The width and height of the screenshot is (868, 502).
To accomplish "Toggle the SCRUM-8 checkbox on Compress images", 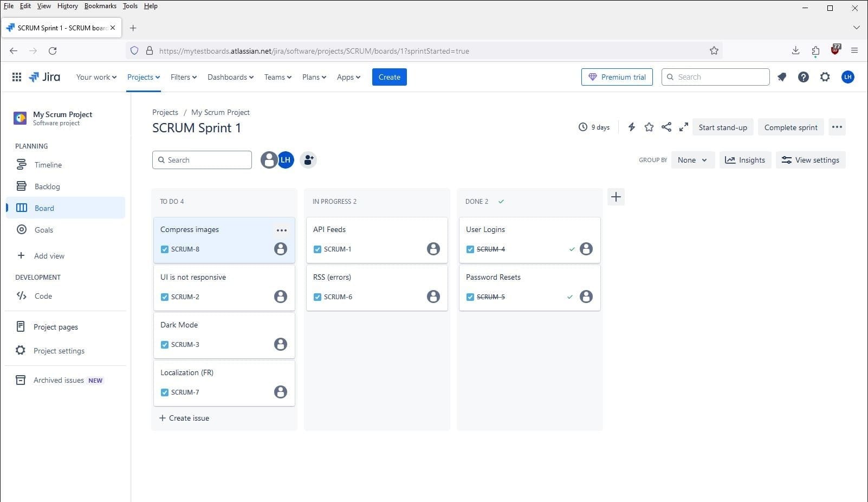I will tap(164, 249).
